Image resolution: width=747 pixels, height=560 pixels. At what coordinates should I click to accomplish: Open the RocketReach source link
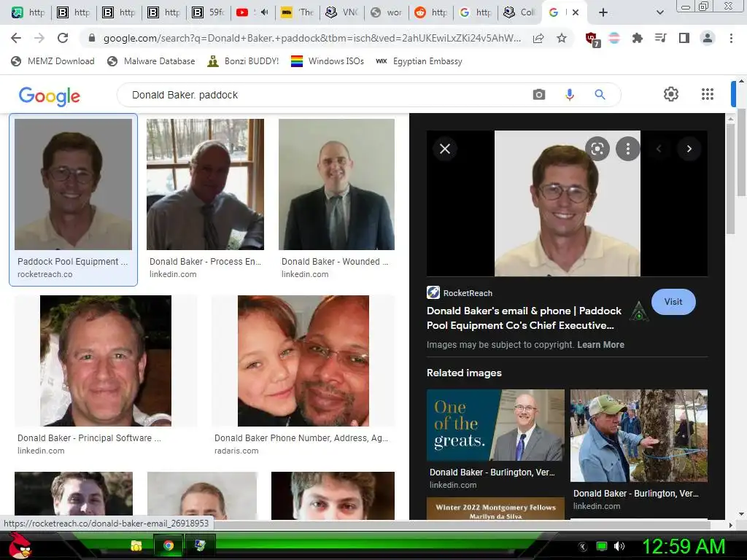coord(460,293)
